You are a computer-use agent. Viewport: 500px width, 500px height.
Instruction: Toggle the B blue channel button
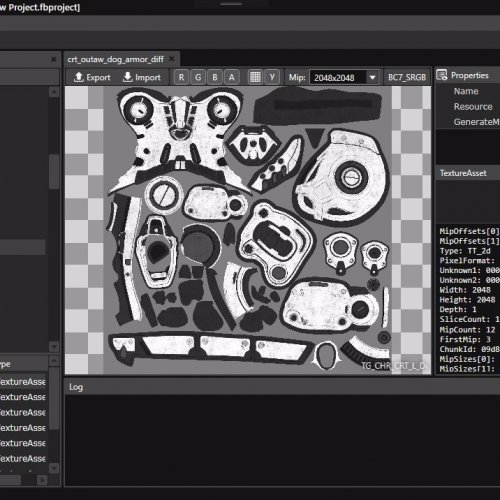215,77
